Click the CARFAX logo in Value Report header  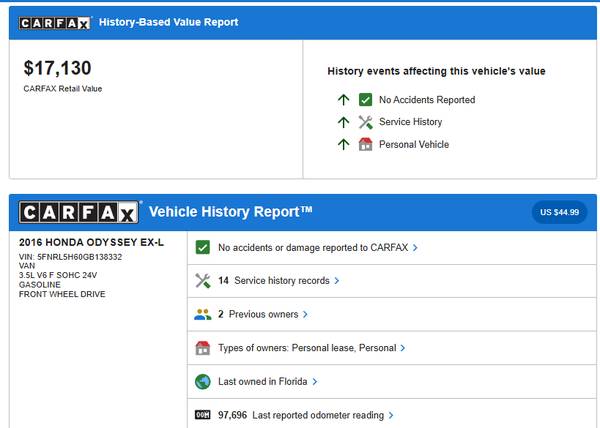pyautogui.click(x=56, y=22)
